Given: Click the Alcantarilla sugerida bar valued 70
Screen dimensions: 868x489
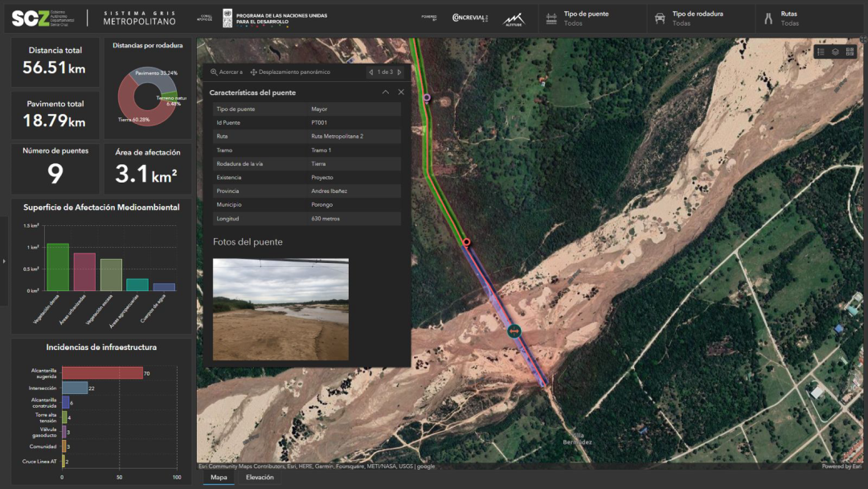Looking at the screenshot, I should (x=102, y=373).
